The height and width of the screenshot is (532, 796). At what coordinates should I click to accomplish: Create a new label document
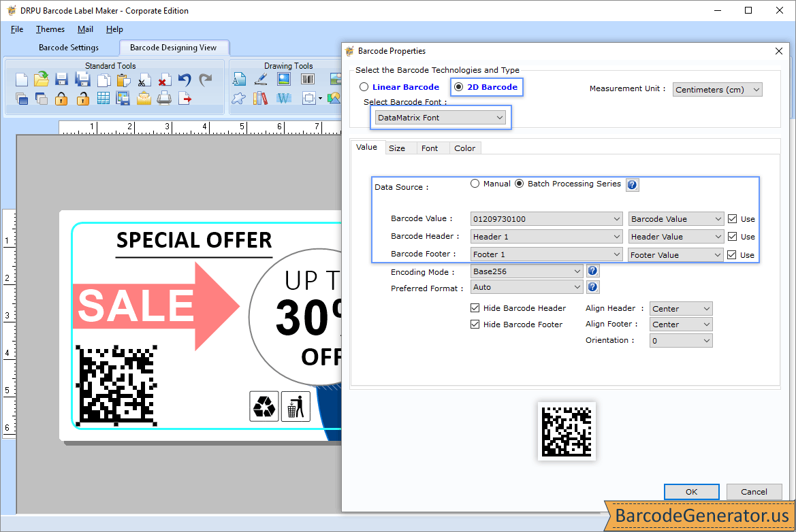pyautogui.click(x=21, y=80)
